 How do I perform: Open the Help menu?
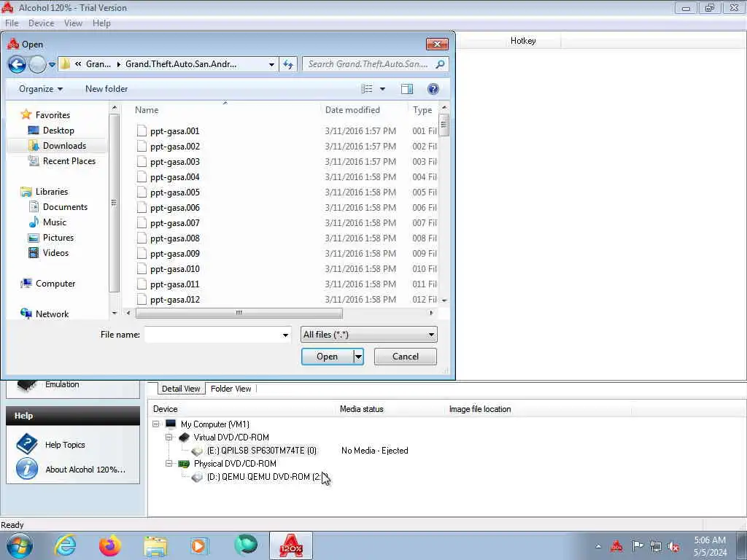point(101,23)
